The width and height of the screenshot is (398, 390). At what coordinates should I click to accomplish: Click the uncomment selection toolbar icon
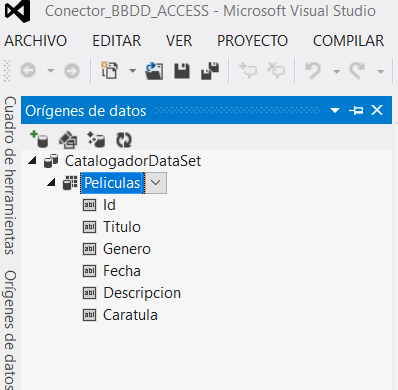point(276,70)
